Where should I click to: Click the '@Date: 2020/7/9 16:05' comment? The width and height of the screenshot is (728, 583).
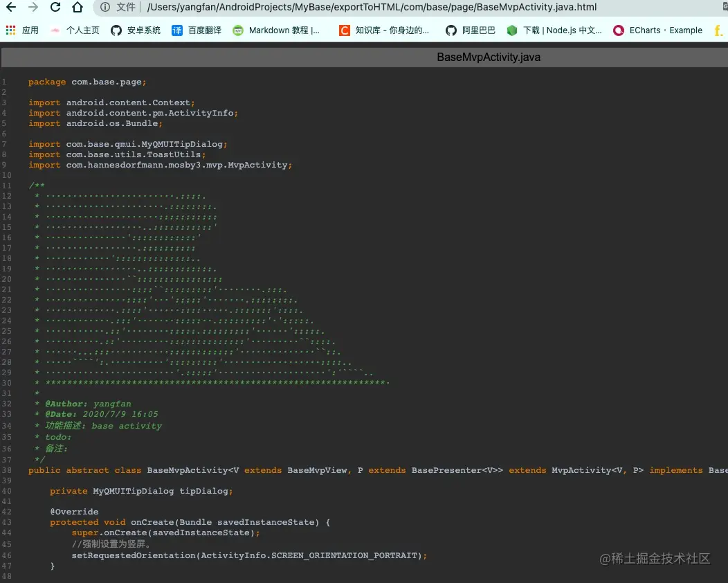point(101,414)
